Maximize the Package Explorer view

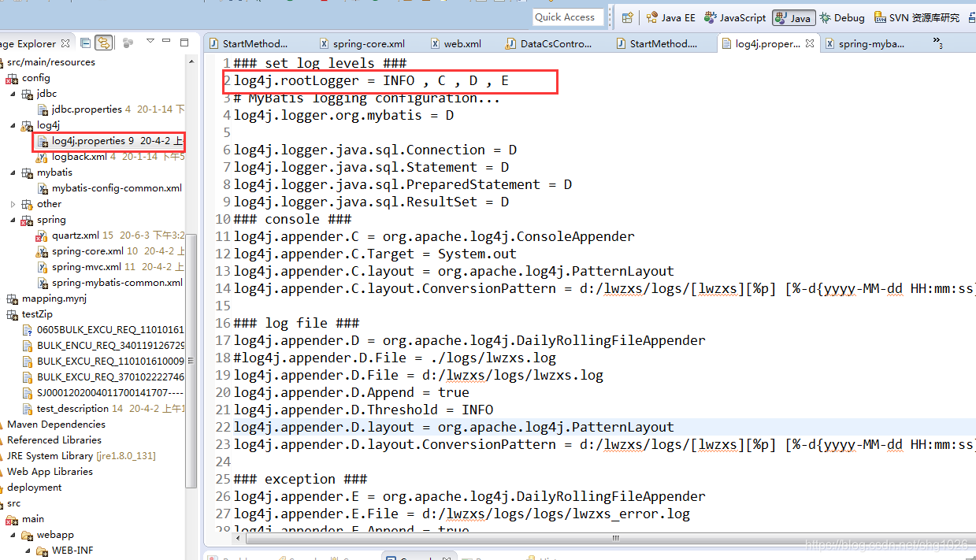pyautogui.click(x=184, y=42)
